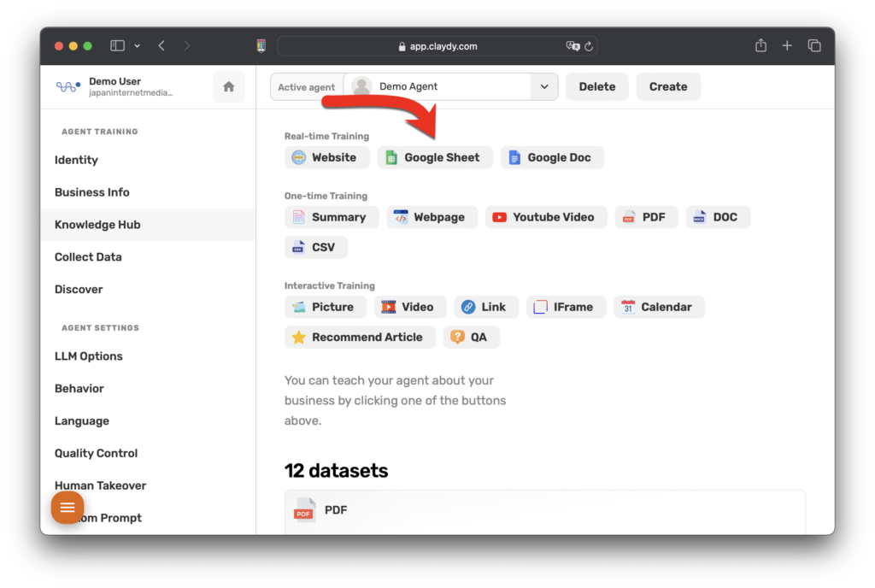The image size is (875, 588).
Task: Click the Create agent button
Action: pyautogui.click(x=667, y=86)
